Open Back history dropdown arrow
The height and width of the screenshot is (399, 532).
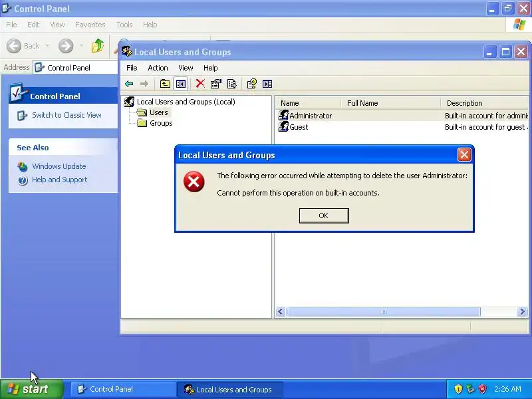coord(47,46)
